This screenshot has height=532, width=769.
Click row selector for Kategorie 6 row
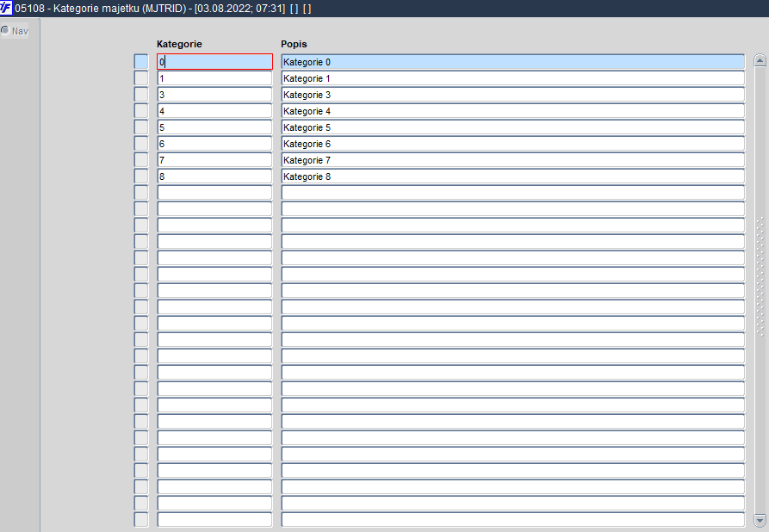(141, 144)
